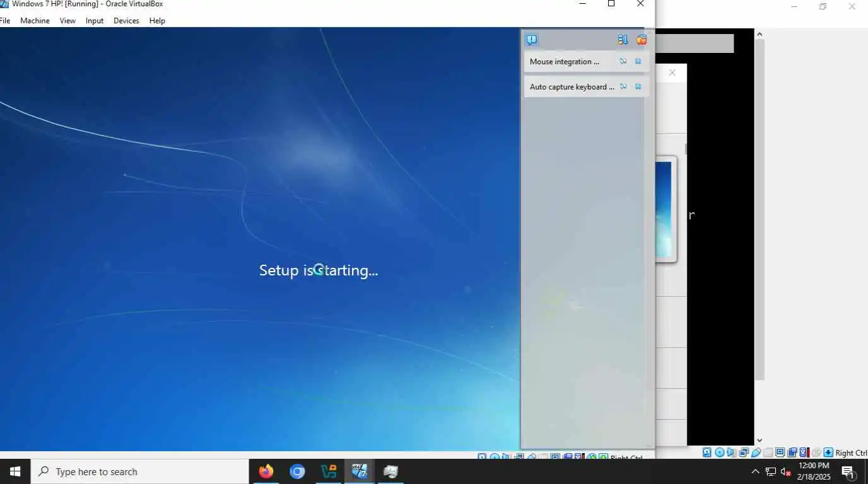This screenshot has width=868, height=484.
Task: Launch Chrome from the taskbar
Action: tap(297, 471)
